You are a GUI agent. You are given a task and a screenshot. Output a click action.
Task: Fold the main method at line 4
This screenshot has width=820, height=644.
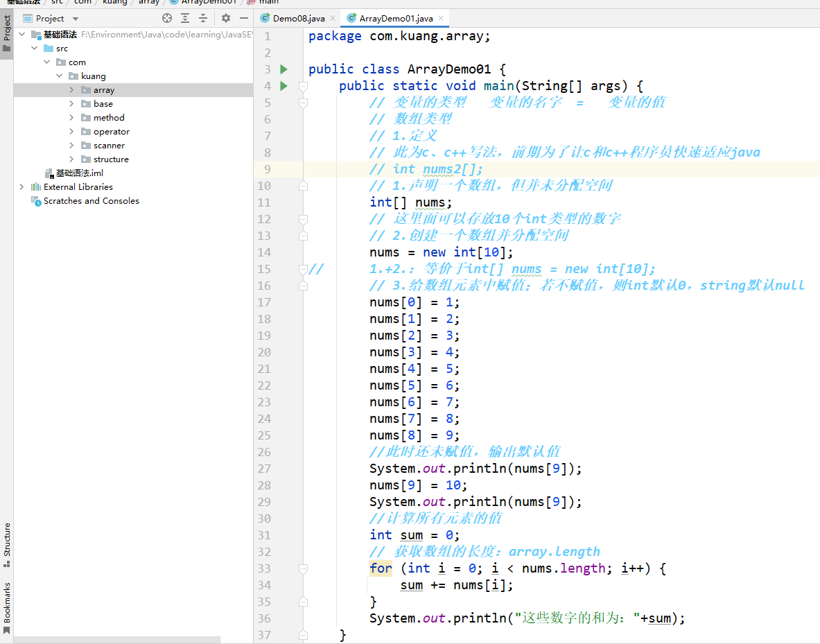303,86
